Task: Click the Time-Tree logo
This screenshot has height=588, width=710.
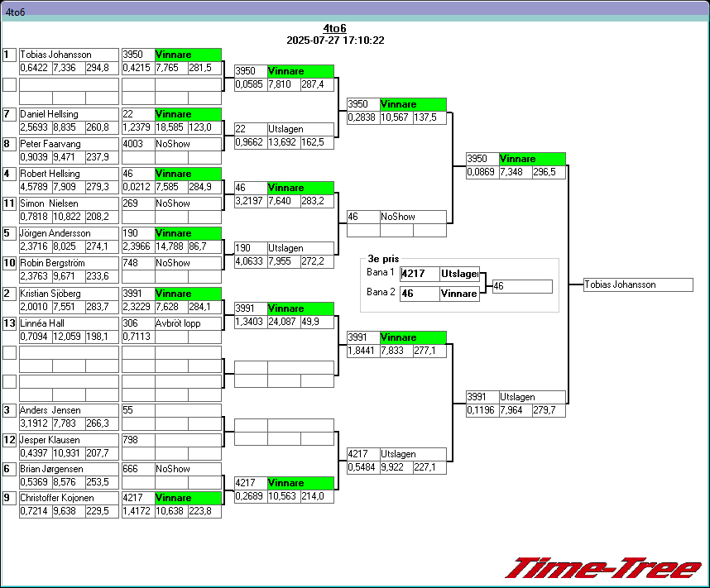Action: pos(603,568)
